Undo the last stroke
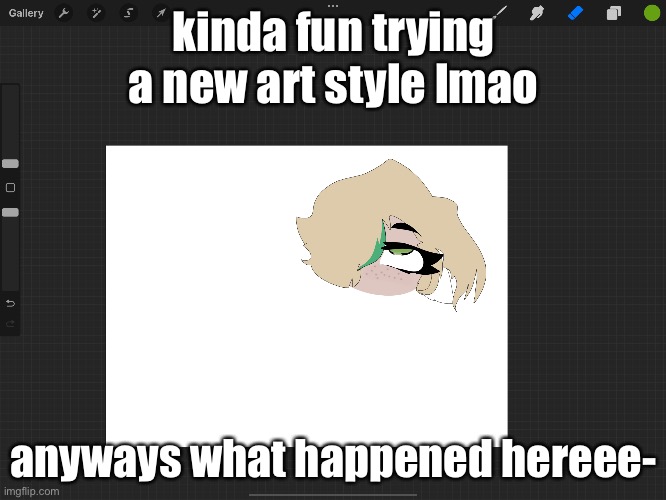 [11, 303]
